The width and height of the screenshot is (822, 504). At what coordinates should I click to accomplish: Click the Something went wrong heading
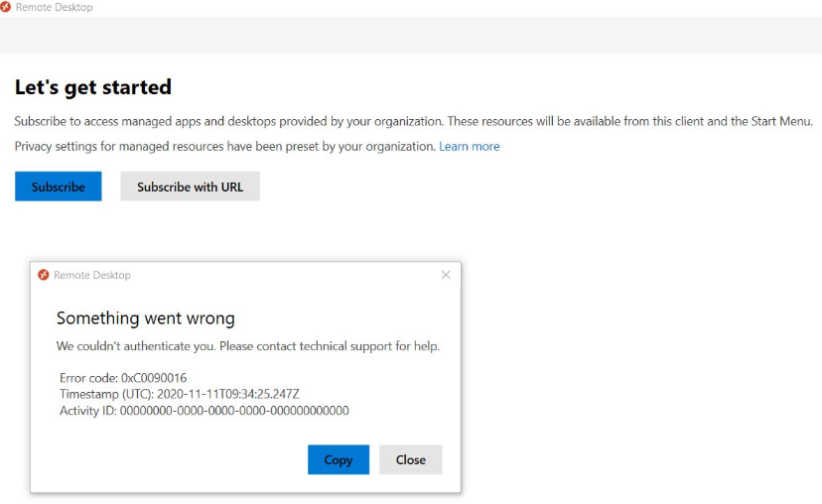click(x=146, y=318)
